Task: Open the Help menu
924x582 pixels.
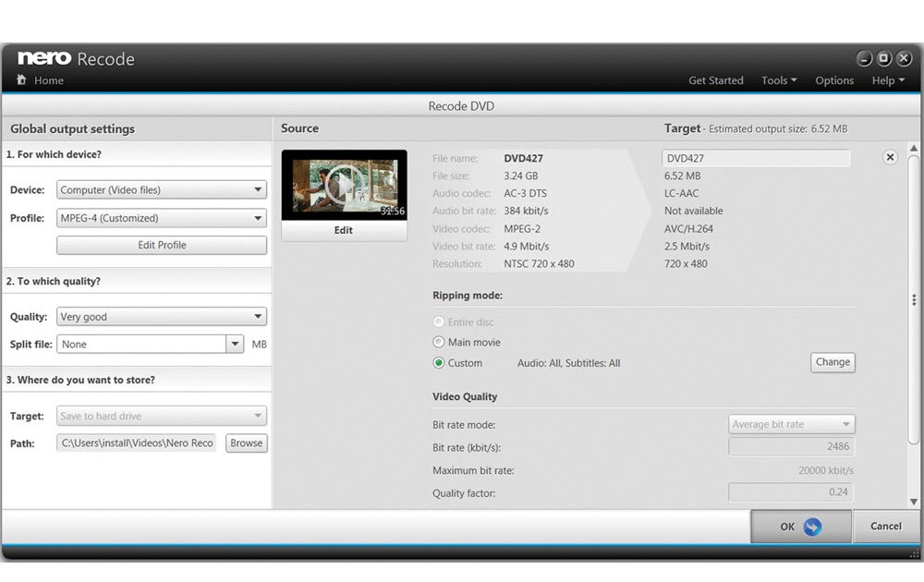Action: click(888, 80)
